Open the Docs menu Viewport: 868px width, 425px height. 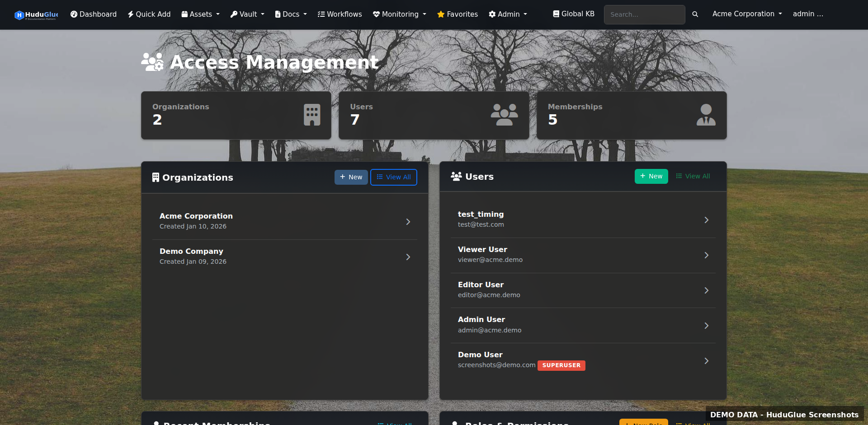pyautogui.click(x=290, y=14)
